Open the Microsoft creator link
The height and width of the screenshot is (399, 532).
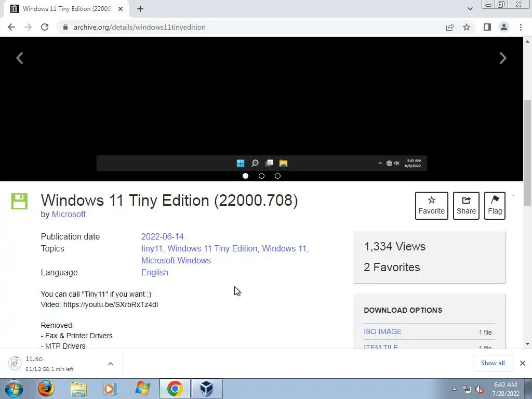[69, 215]
